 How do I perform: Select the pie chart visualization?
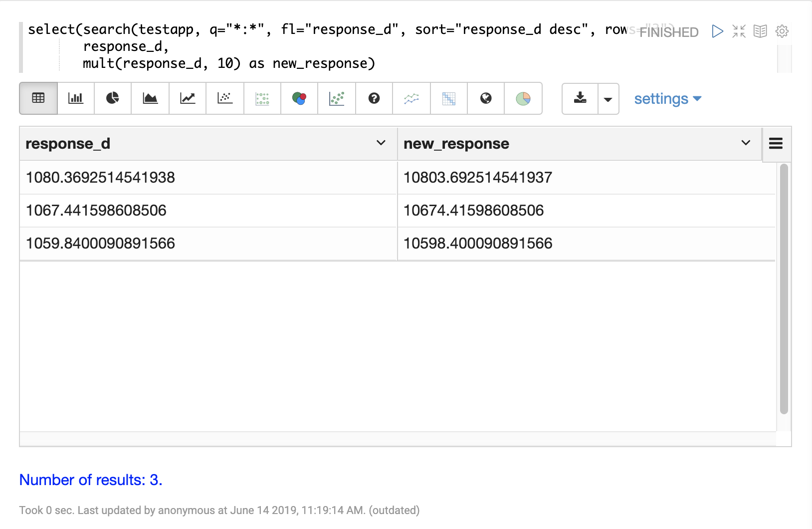pyautogui.click(x=113, y=98)
